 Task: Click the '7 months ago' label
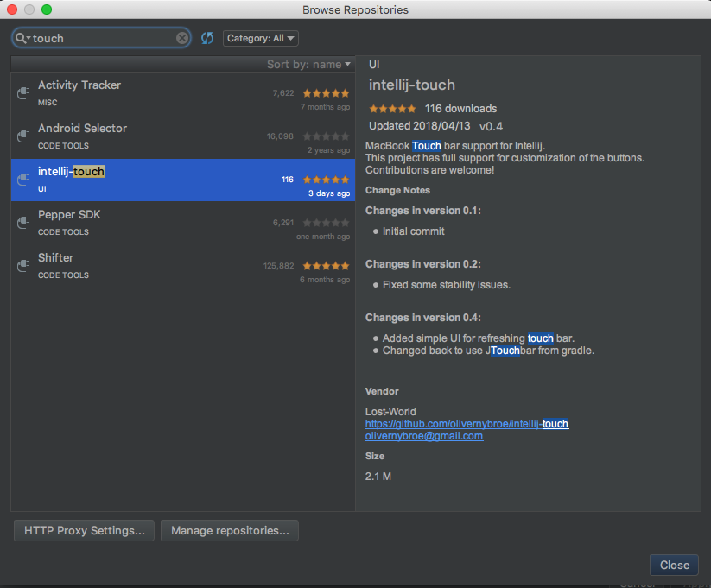pyautogui.click(x=325, y=107)
